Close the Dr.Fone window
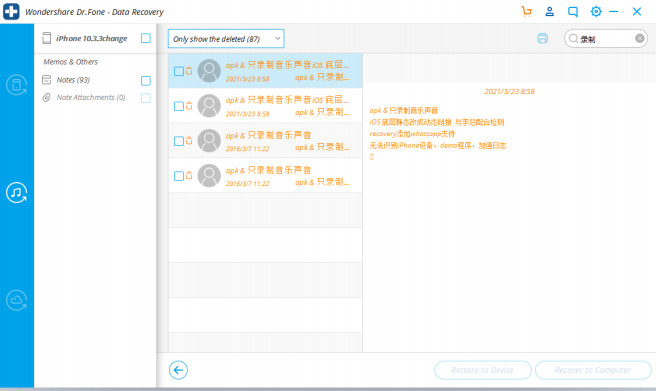Image resolution: width=656 pixels, height=391 pixels. tap(637, 12)
